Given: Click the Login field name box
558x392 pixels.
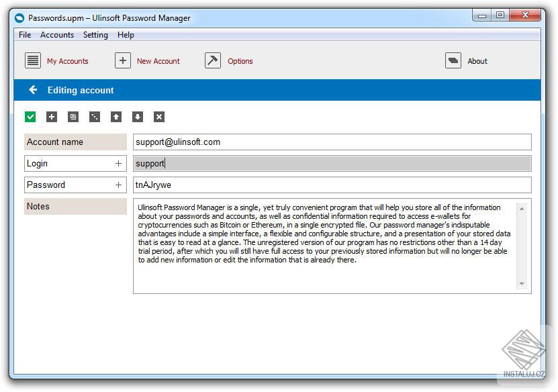Looking at the screenshot, I should (x=75, y=163).
